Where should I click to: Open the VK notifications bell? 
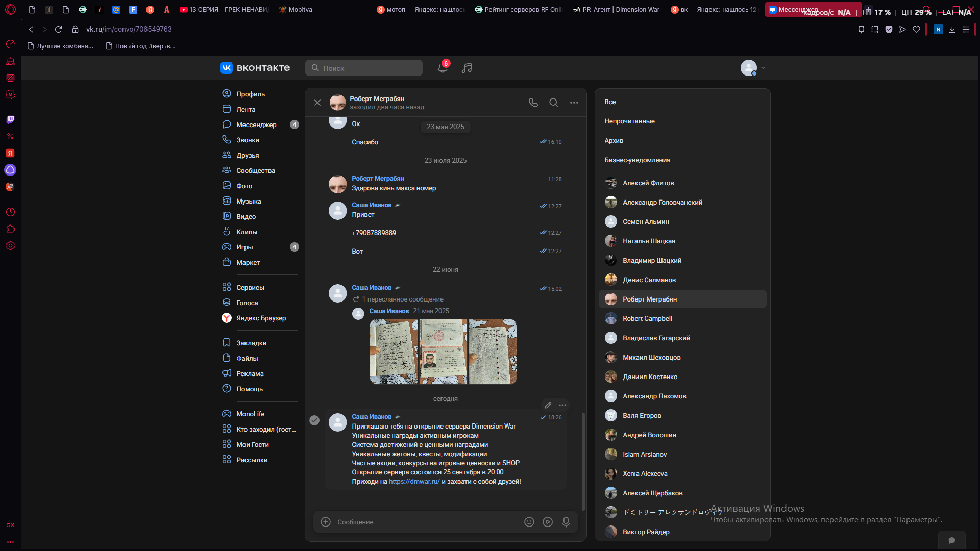(443, 68)
